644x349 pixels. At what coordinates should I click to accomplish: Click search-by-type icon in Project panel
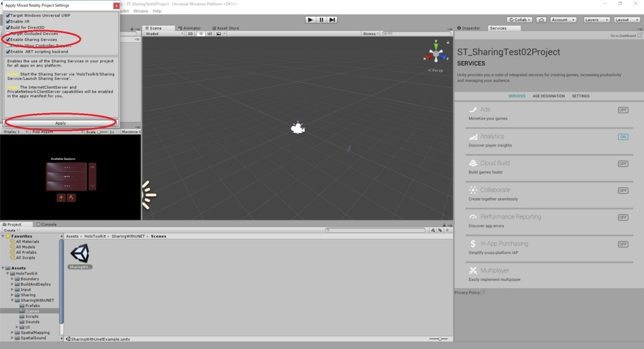[x=433, y=230]
